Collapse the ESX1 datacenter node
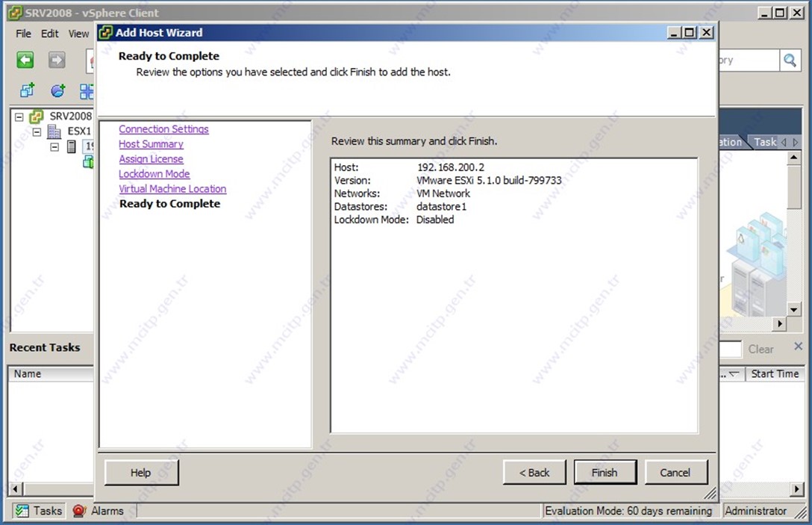 [37, 132]
